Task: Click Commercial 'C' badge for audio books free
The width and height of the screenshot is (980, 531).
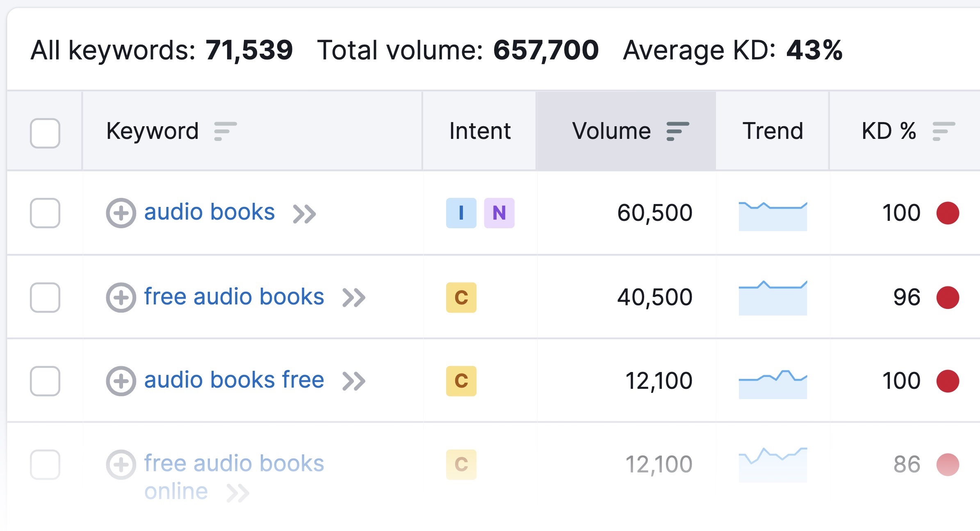Action: tap(461, 381)
